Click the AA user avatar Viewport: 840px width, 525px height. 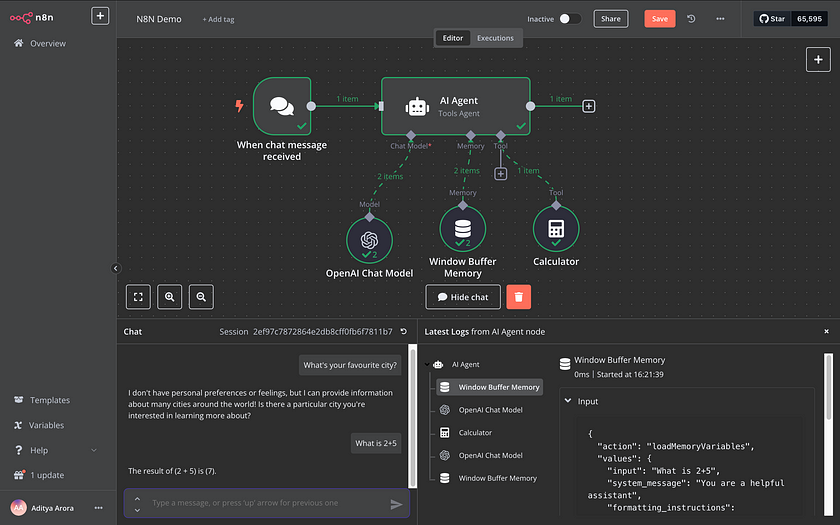click(x=19, y=508)
